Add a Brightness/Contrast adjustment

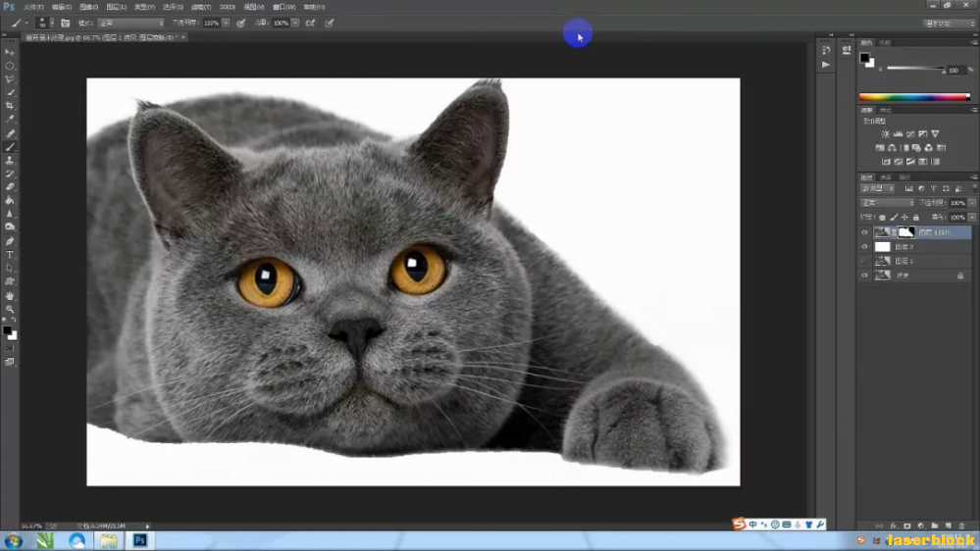[x=886, y=133]
